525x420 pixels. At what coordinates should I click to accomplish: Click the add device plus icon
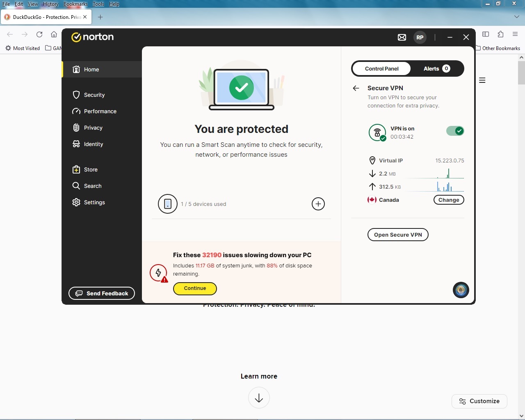(318, 204)
